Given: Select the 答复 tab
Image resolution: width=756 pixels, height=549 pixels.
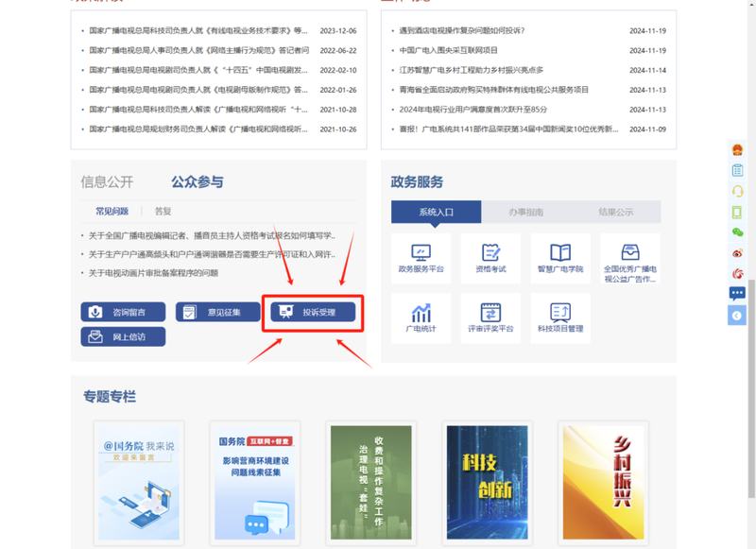Looking at the screenshot, I should (x=163, y=212).
